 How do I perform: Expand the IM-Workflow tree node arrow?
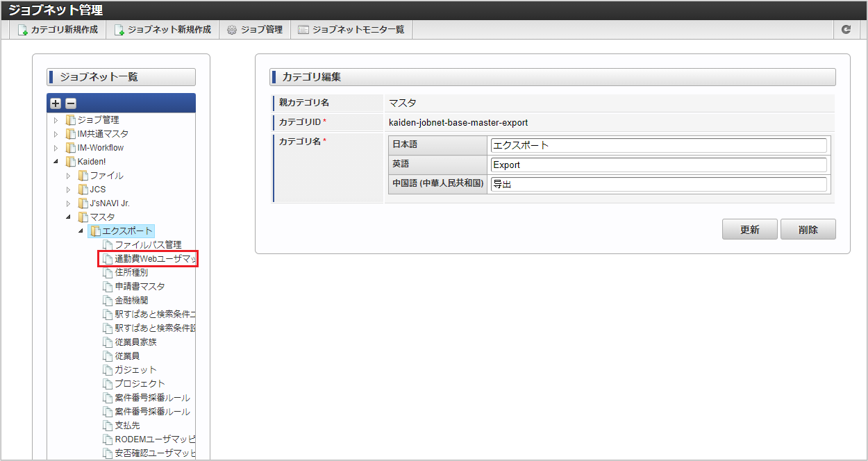click(x=56, y=148)
